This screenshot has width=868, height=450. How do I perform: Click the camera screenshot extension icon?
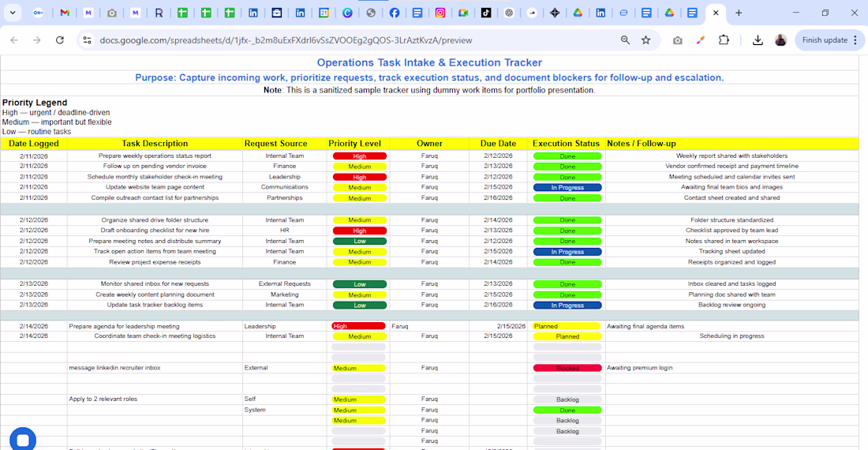point(677,40)
